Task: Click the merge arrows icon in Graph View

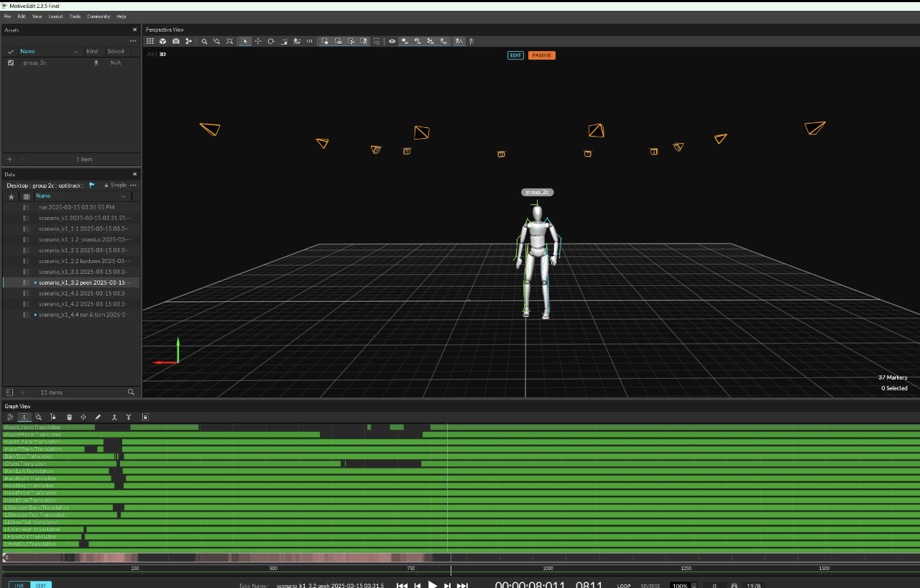Action: pyautogui.click(x=114, y=417)
